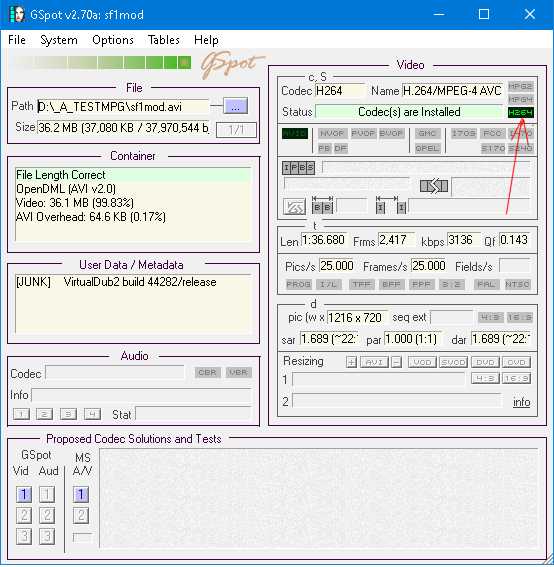Click the dark green badge left of NVOP
Screen dimensions: 554x567
coord(295,133)
